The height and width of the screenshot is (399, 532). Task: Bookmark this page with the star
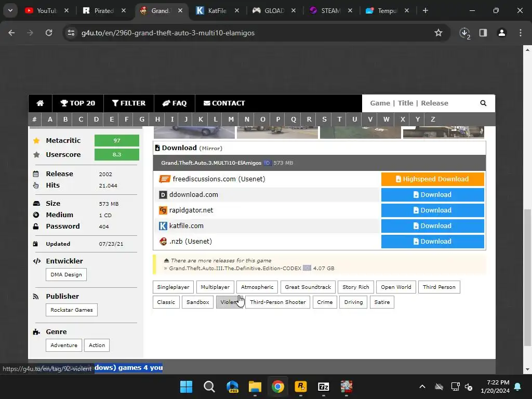pos(438,33)
